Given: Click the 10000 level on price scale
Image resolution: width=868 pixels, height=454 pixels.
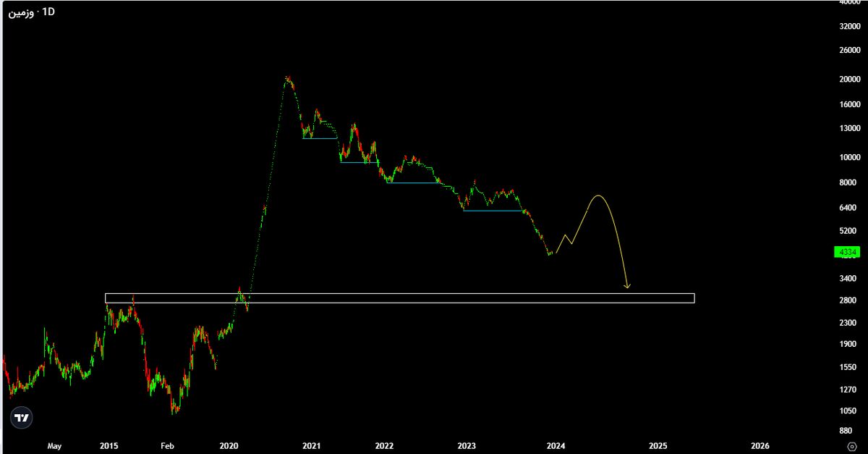Looking at the screenshot, I should [847, 157].
